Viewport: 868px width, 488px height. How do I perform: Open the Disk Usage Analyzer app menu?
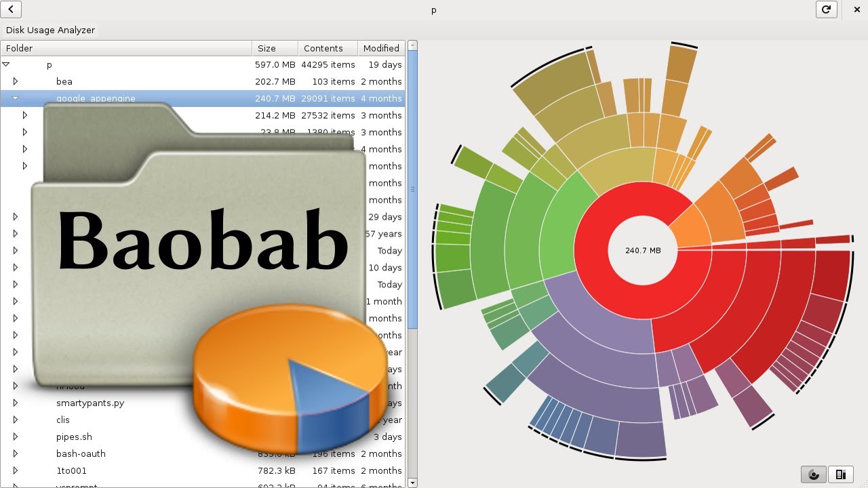[50, 30]
